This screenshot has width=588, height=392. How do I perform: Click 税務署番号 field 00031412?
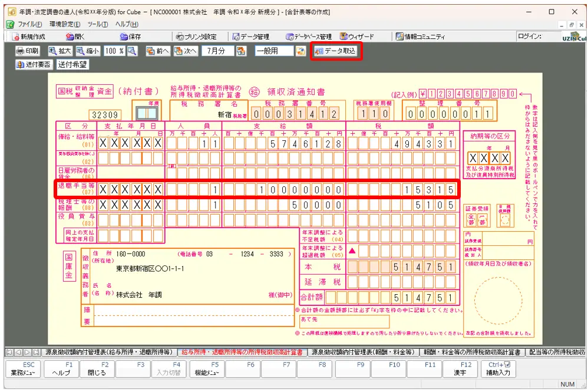[x=295, y=114]
